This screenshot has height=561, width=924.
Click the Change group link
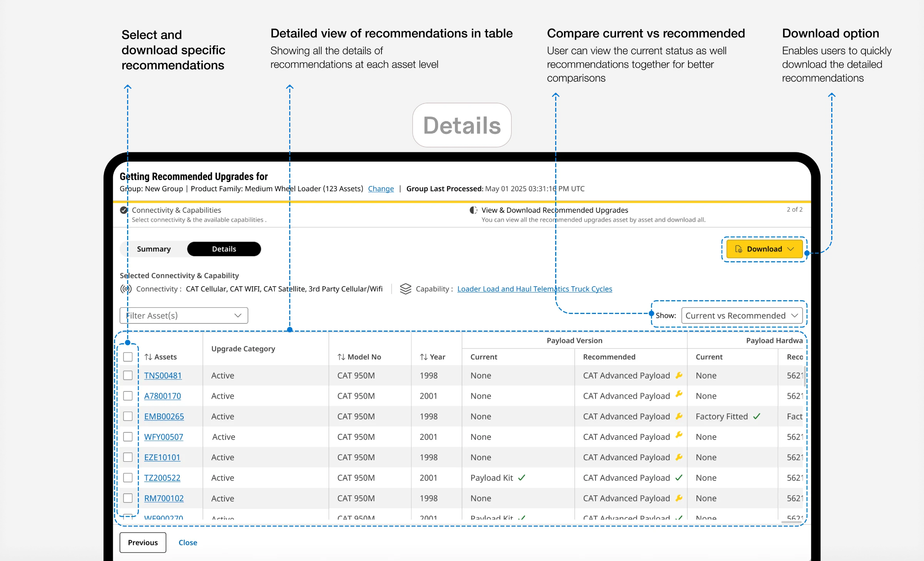[381, 189]
